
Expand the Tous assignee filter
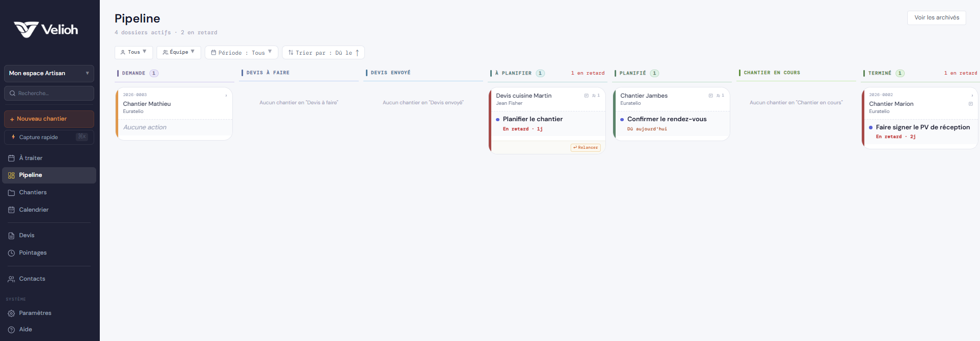click(134, 52)
